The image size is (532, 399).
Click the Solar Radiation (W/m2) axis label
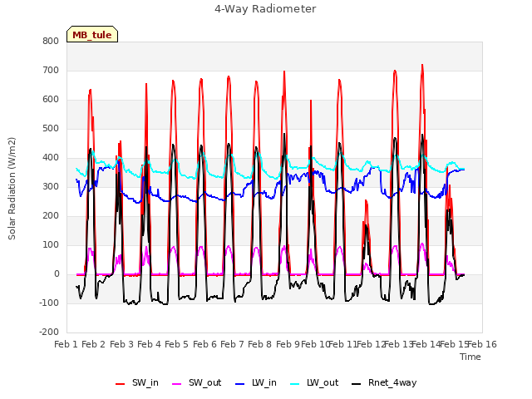pyautogui.click(x=12, y=189)
